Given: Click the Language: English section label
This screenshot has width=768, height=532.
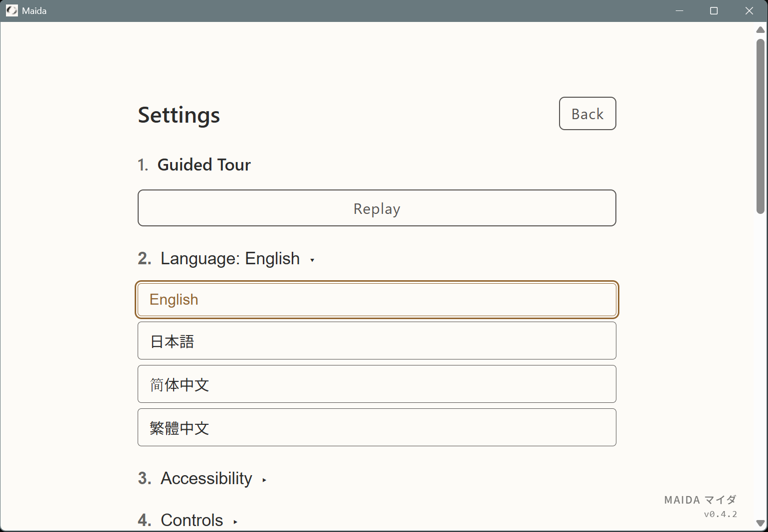Looking at the screenshot, I should click(230, 258).
